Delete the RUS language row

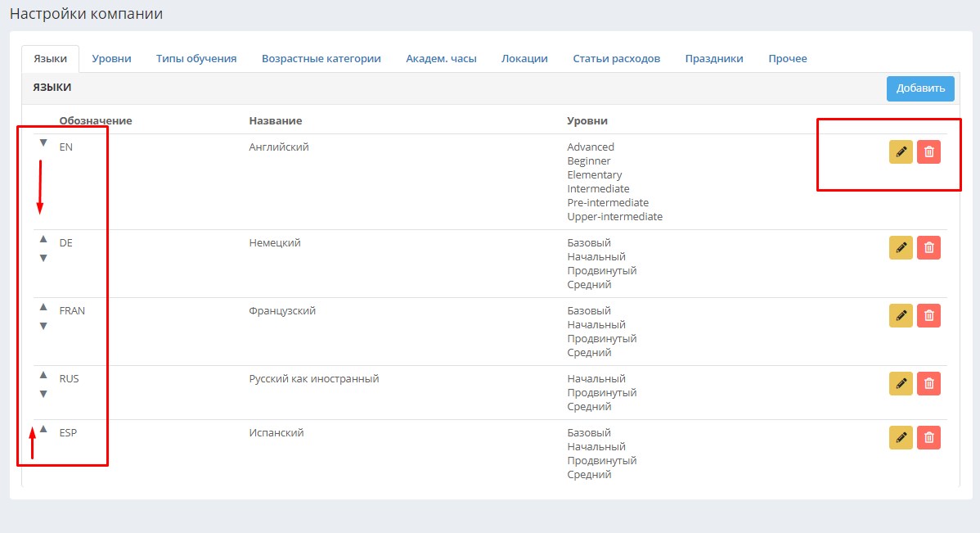tap(928, 383)
